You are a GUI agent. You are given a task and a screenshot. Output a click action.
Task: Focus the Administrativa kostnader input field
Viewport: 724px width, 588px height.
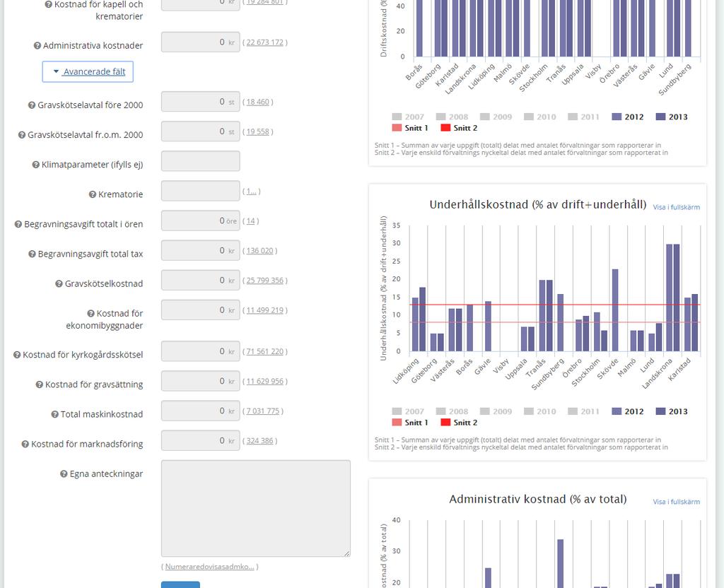pos(200,42)
